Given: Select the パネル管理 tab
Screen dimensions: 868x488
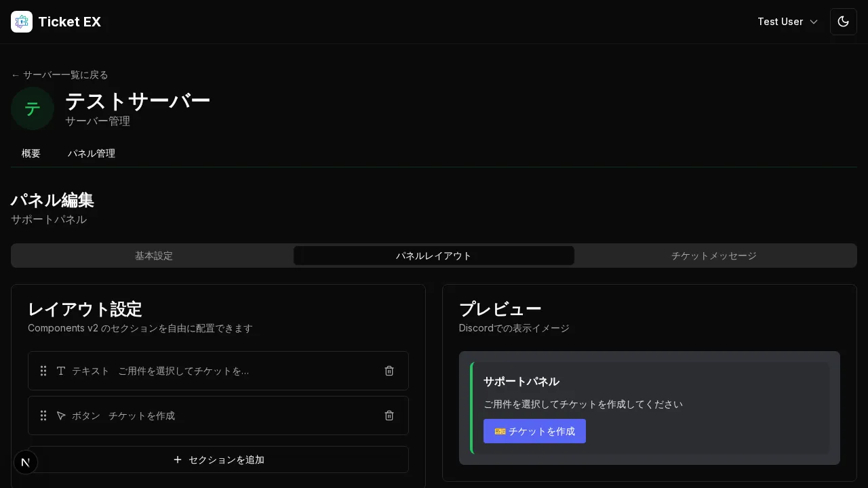Looking at the screenshot, I should click(92, 153).
